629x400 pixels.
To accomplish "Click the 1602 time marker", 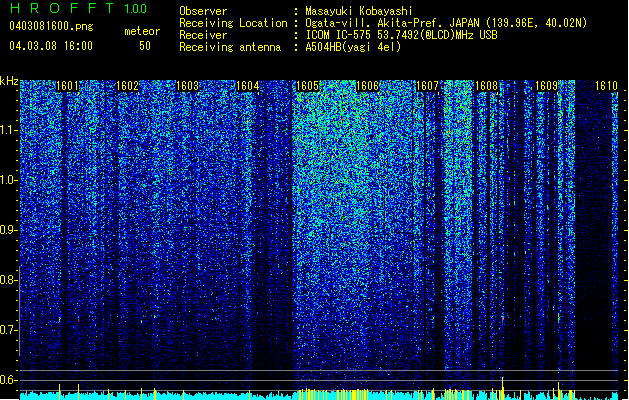I will click(127, 86).
